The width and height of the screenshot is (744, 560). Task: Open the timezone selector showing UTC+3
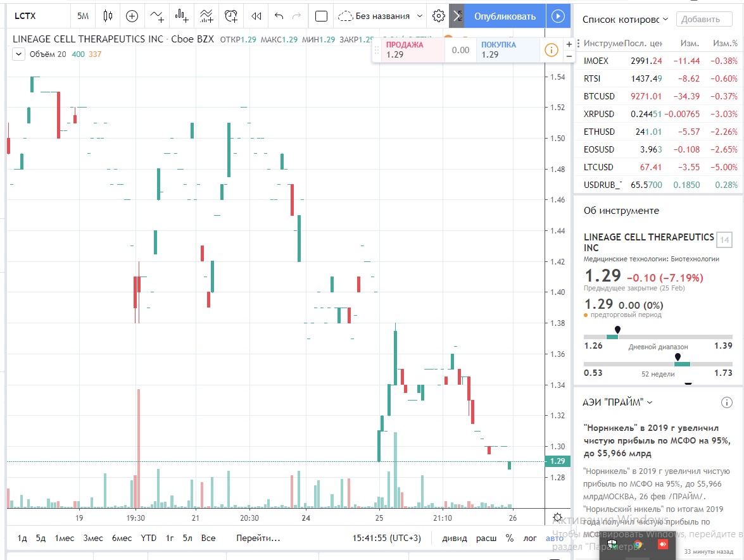[x=386, y=538]
